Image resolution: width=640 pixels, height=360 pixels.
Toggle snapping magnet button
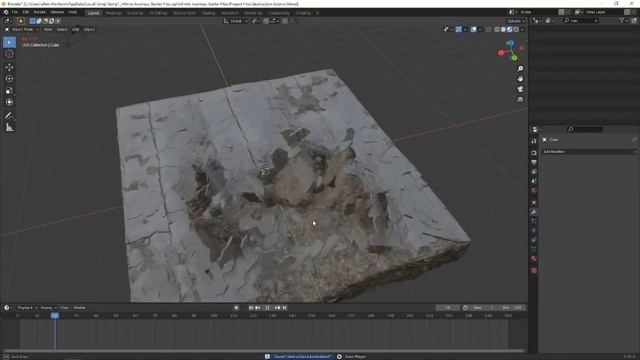266,21
